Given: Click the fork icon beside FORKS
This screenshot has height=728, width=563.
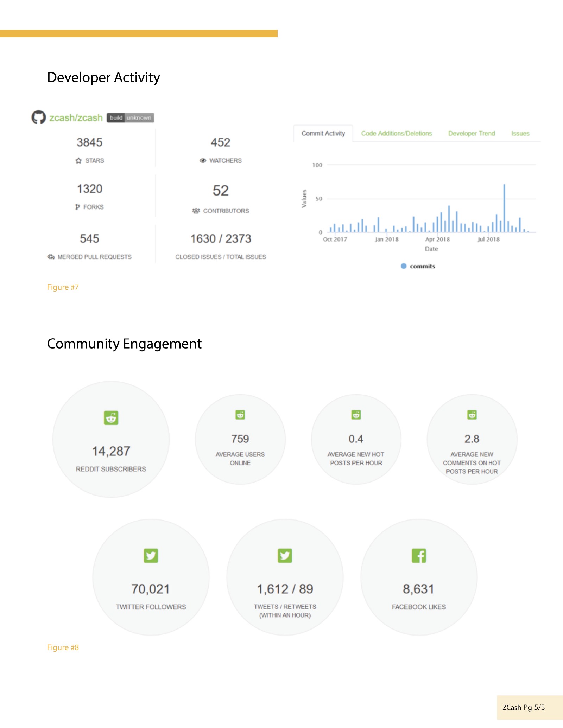Looking at the screenshot, I should pyautogui.click(x=77, y=207).
